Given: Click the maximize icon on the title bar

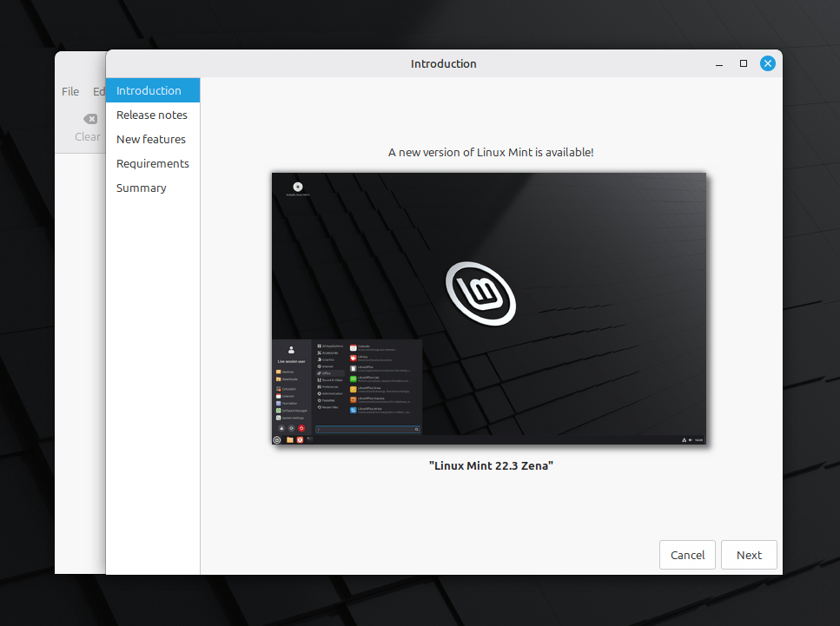Looking at the screenshot, I should [743, 63].
